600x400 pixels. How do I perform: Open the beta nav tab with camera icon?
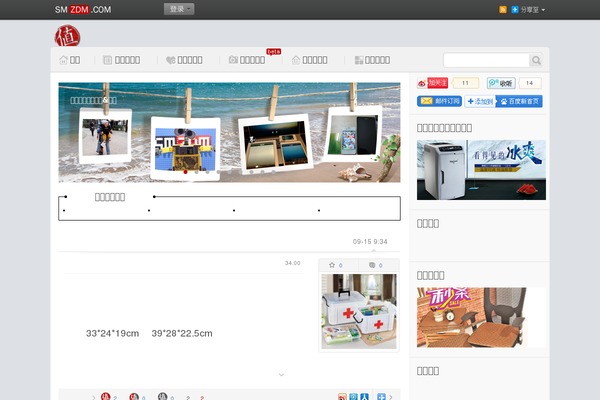(x=247, y=60)
